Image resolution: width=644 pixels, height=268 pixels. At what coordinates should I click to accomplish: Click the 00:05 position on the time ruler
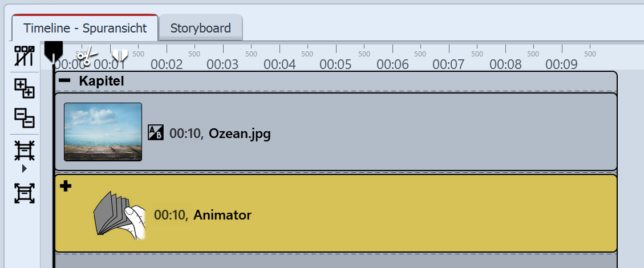335,64
